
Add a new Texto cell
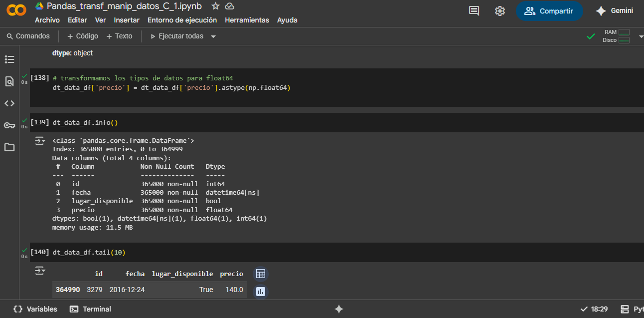coord(119,36)
